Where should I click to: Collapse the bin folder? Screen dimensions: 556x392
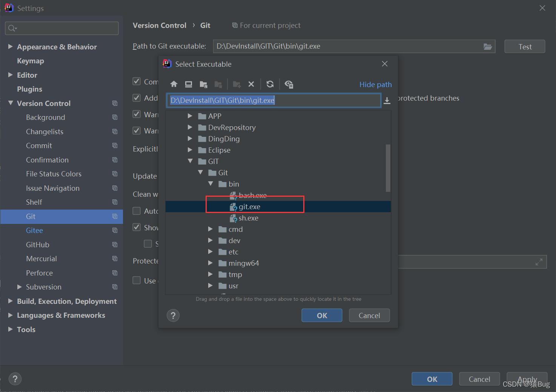click(x=210, y=184)
